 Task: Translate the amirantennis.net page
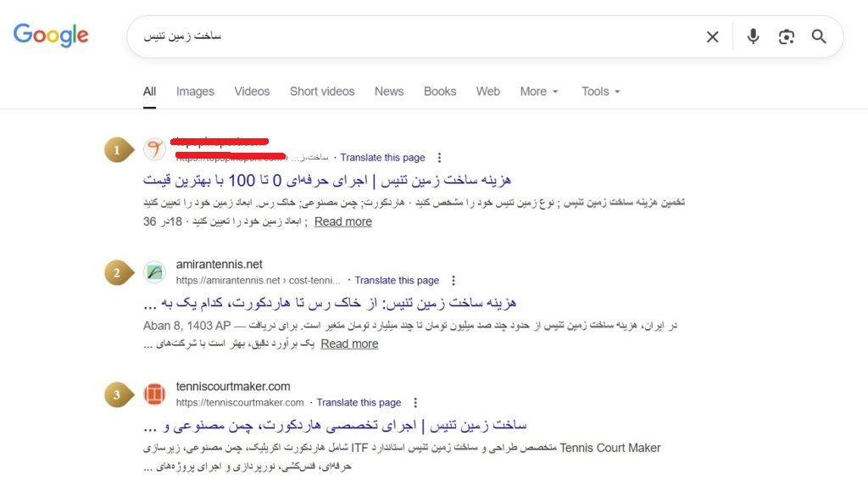click(x=397, y=280)
